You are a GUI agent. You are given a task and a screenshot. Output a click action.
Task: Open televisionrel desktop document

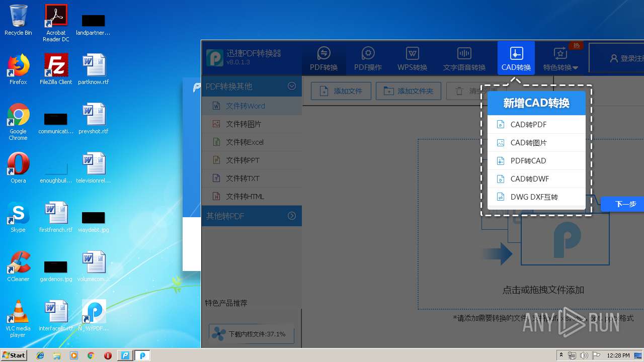point(94,168)
